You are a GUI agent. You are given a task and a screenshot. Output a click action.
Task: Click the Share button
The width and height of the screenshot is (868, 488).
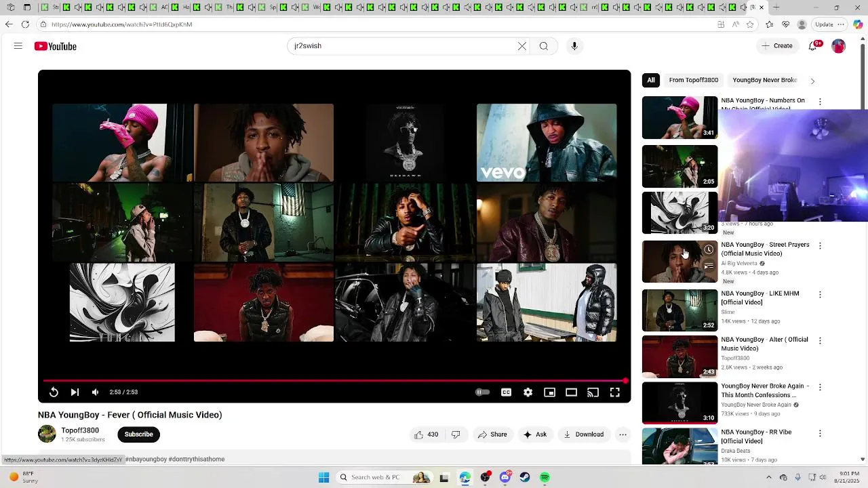492,434
